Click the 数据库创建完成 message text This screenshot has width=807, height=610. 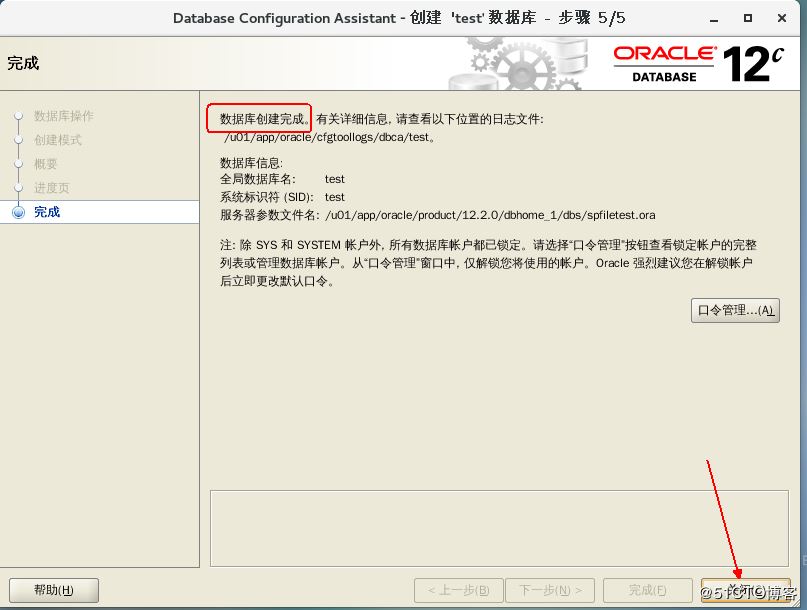point(266,119)
